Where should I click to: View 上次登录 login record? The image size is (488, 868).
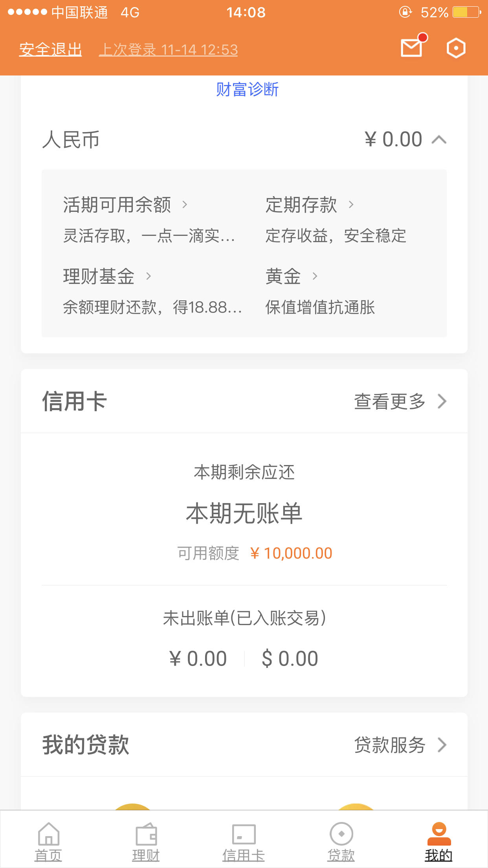pyautogui.click(x=169, y=50)
